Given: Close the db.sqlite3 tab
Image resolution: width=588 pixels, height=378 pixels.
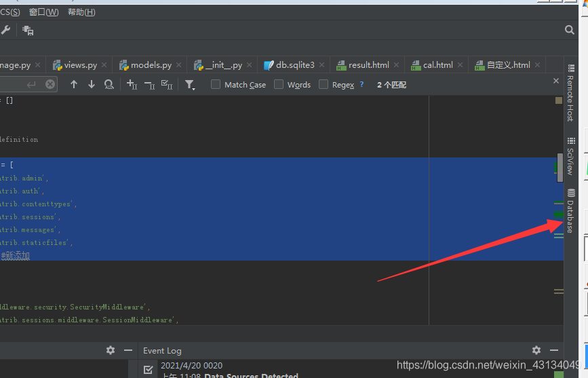Looking at the screenshot, I should 321,65.
